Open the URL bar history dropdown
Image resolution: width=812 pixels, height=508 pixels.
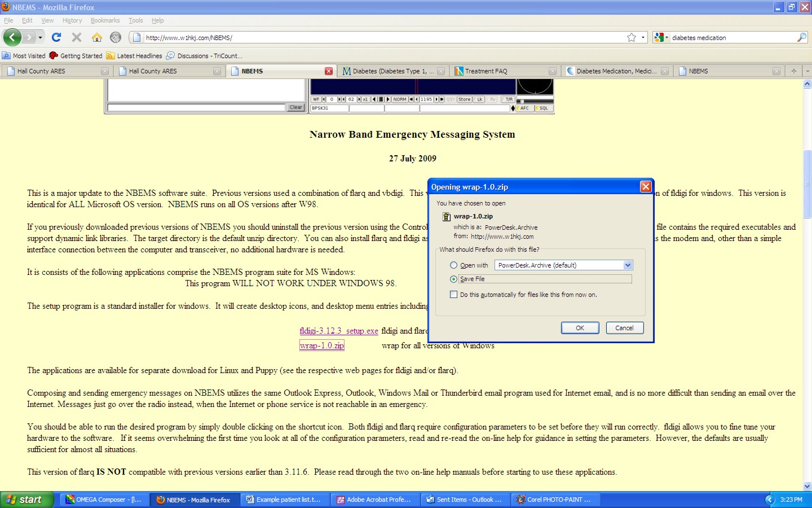[x=643, y=38]
